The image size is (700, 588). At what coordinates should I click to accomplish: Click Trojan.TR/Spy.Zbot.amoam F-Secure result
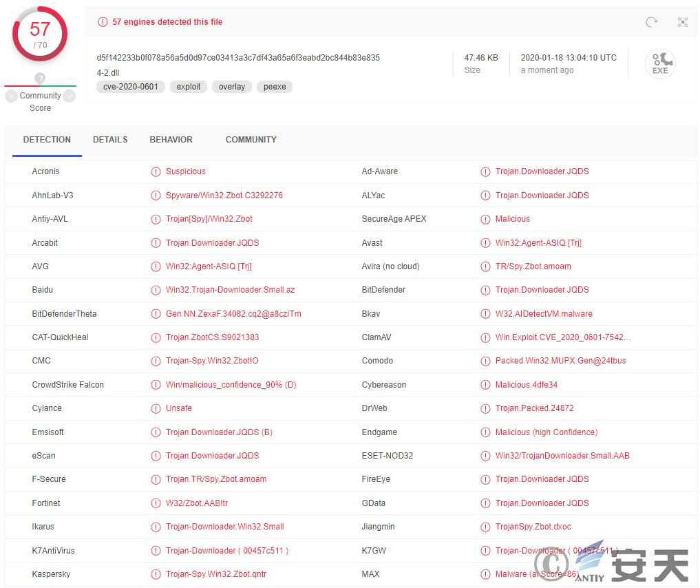point(216,479)
